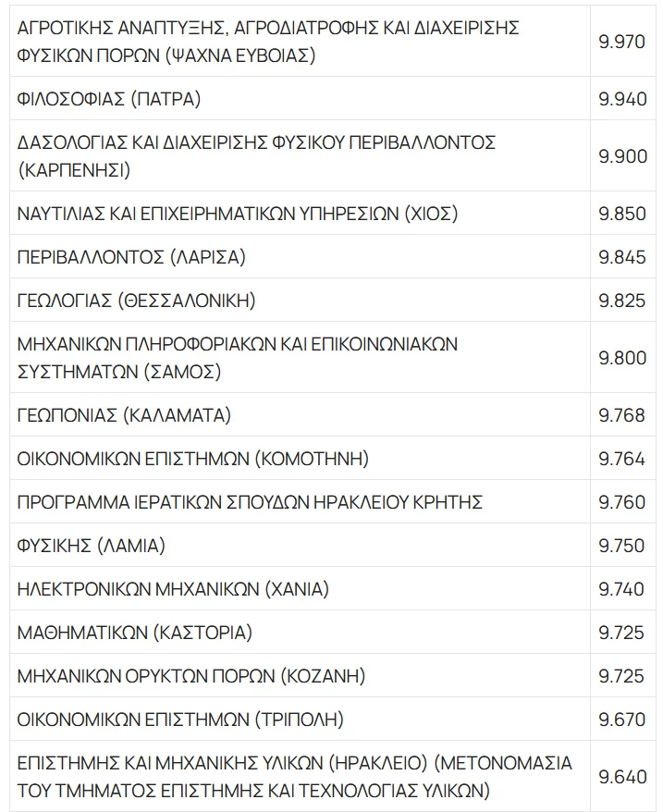The image size is (663, 812).
Task: Select ΠΡΟΓΡΑΜΜΑ ΙΕΡΑΤΙΚΩΝ ΣΠΟΥΔΩΝ ΗΡΑΚΛΕΙΟΥ ΚΡΗΤΗΣ
Action: click(x=251, y=502)
